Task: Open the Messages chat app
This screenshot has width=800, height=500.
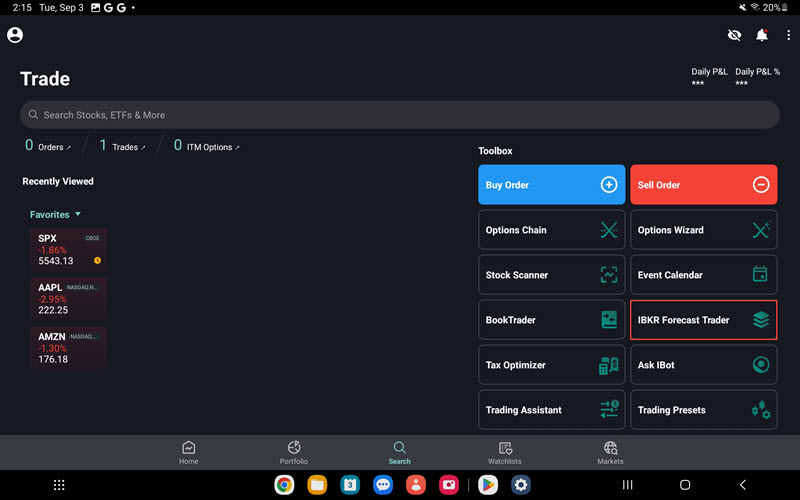Action: click(383, 485)
